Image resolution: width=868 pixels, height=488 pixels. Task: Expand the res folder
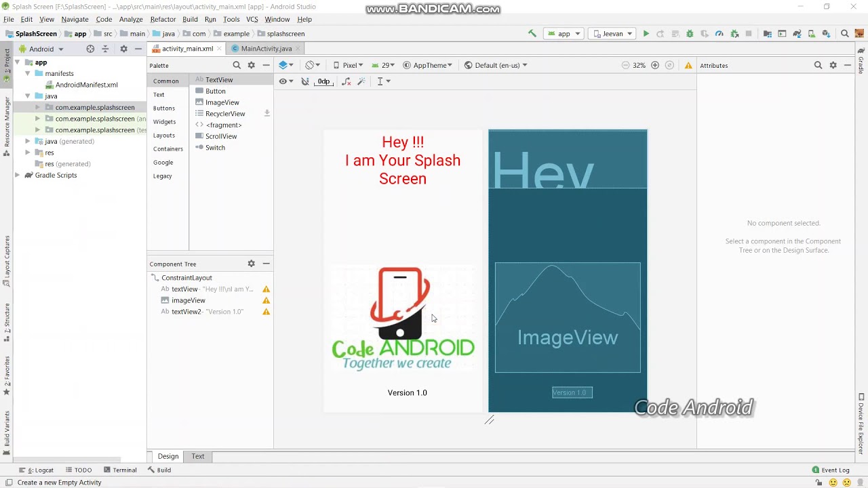(x=28, y=152)
